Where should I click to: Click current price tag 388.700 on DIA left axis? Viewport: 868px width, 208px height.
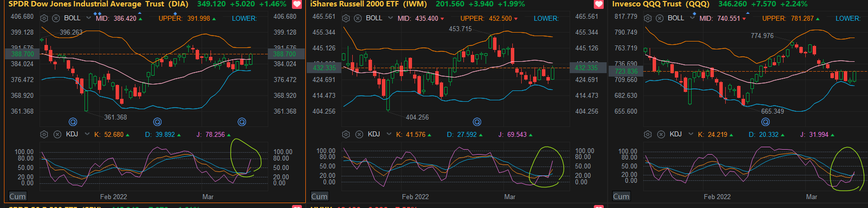22,54
